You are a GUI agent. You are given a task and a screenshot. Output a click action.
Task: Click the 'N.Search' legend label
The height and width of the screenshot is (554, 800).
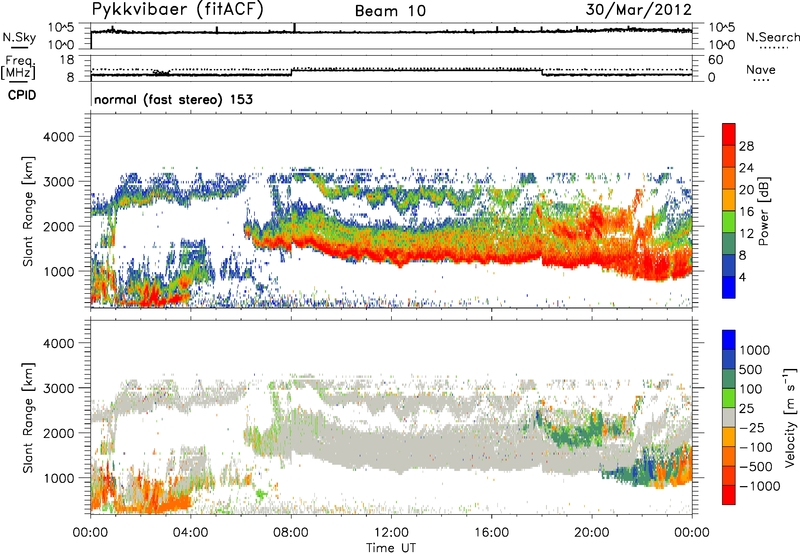(772, 37)
